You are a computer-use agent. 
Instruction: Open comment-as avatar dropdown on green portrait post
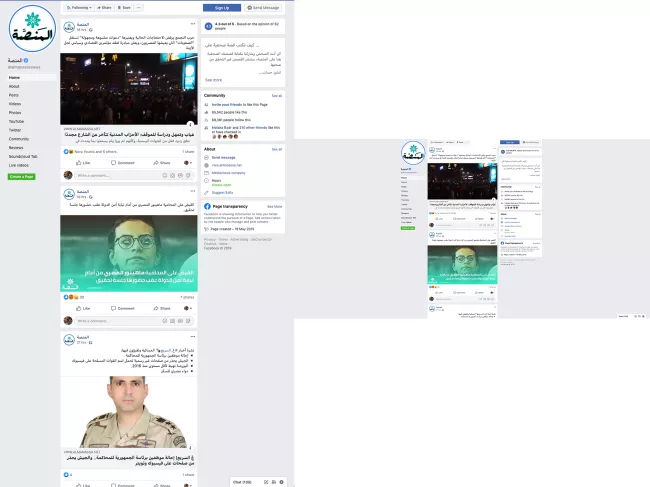point(188,308)
